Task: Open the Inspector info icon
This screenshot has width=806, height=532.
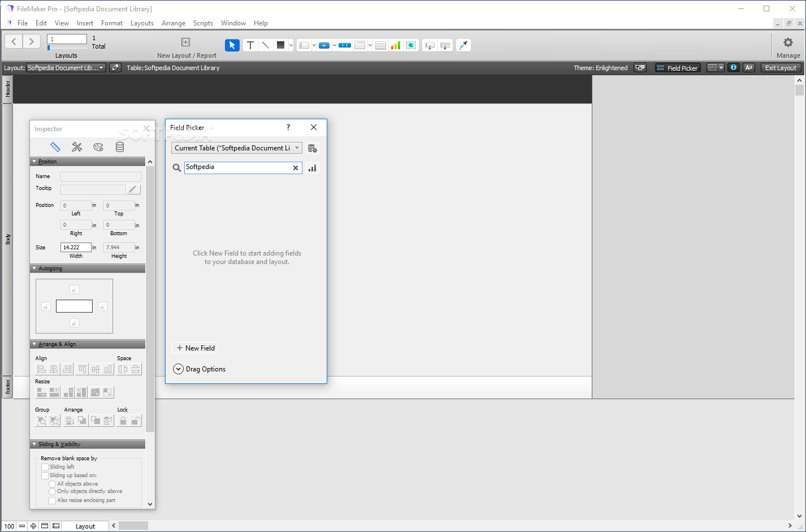Action: coord(734,68)
